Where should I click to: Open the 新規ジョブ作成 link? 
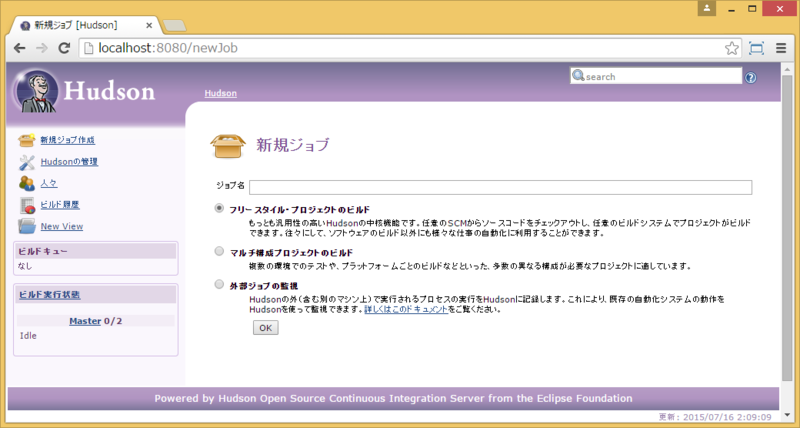(68, 140)
